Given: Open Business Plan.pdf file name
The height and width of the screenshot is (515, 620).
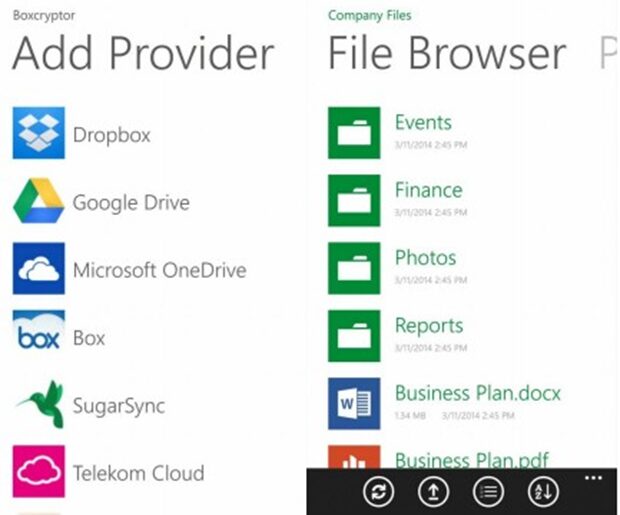Looking at the screenshot, I should pos(472,460).
